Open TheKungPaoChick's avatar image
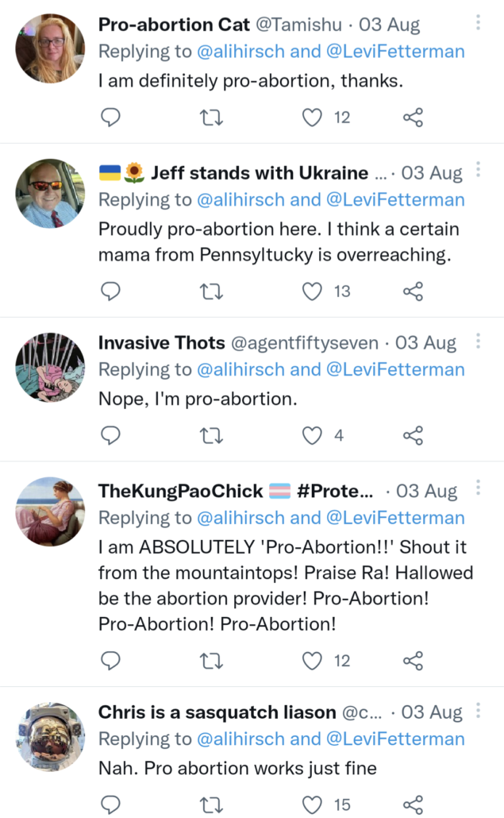504x818 pixels. [x=50, y=511]
